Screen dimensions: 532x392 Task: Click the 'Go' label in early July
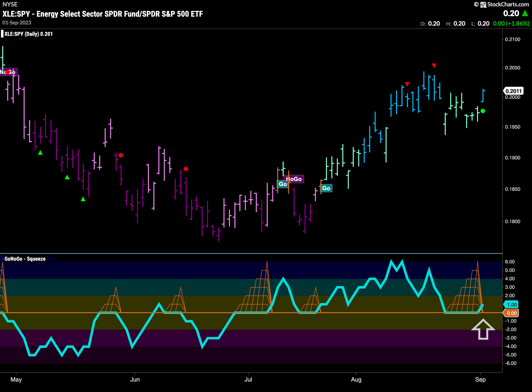(283, 184)
